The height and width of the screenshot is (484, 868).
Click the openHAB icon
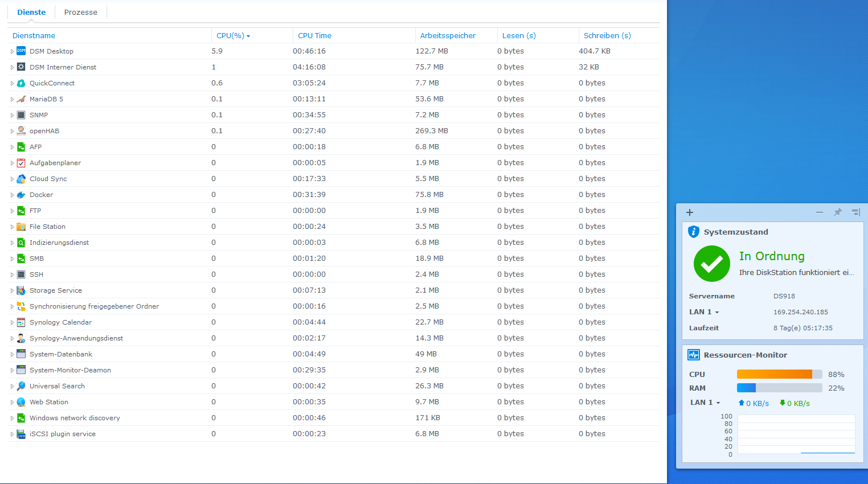tap(21, 131)
